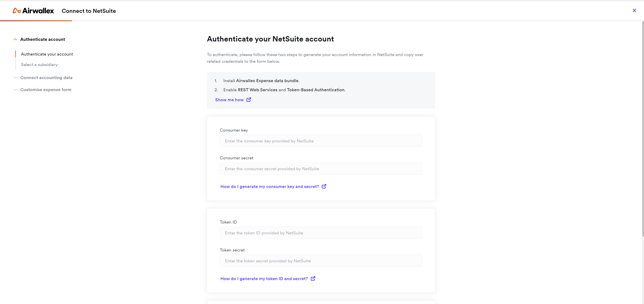Image resolution: width=644 pixels, height=304 pixels.
Task: Open the Show me how link
Action: coord(229,100)
